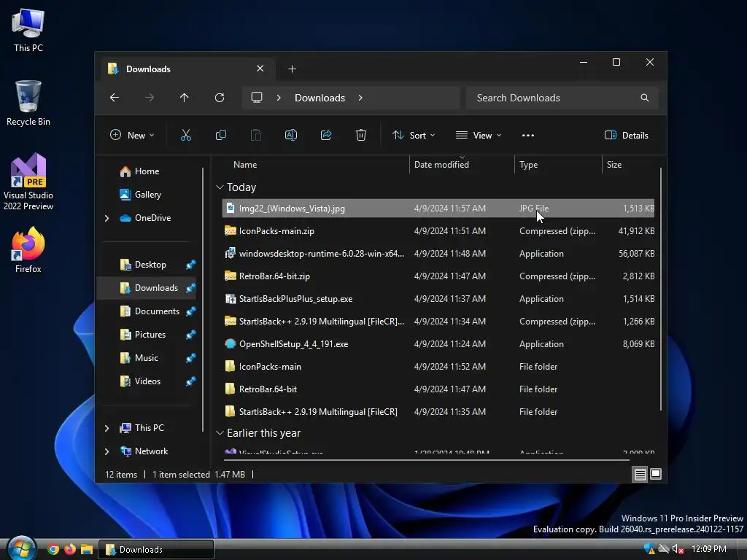The width and height of the screenshot is (747, 560).
Task: Expand Network in navigation pane
Action: 107,451
